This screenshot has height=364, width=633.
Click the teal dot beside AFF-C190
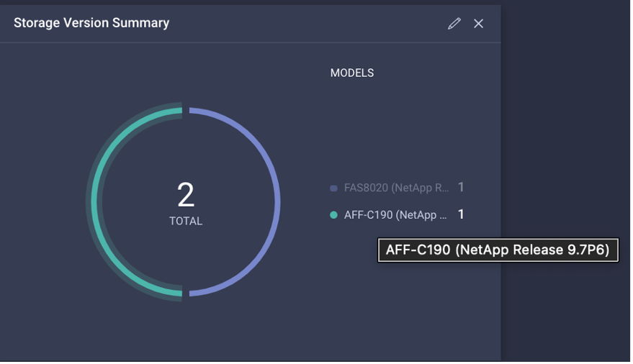[333, 215]
